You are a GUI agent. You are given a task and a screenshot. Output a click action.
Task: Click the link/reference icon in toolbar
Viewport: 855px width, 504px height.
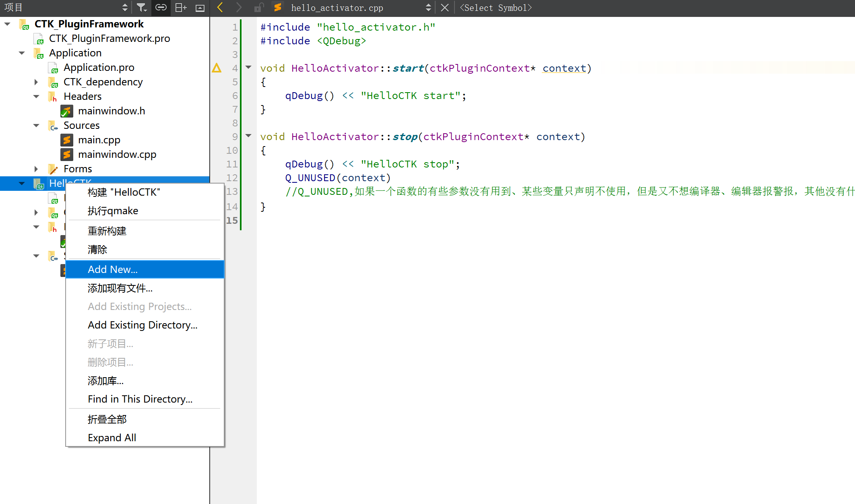point(161,8)
